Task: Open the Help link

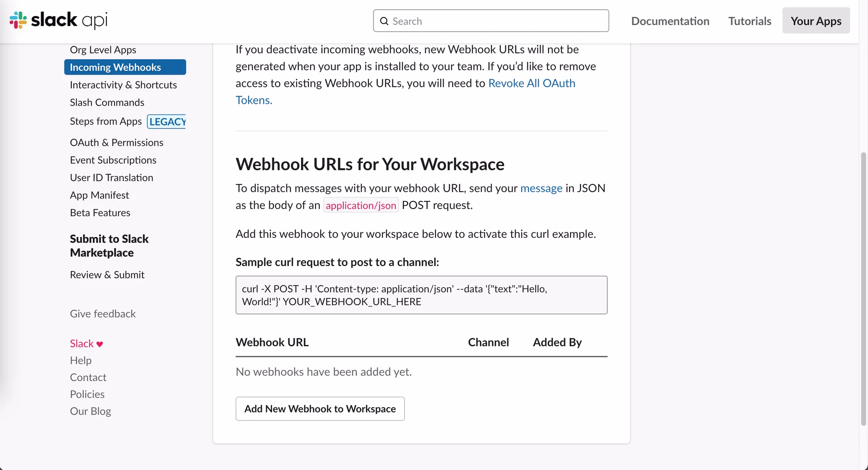Action: click(x=81, y=360)
